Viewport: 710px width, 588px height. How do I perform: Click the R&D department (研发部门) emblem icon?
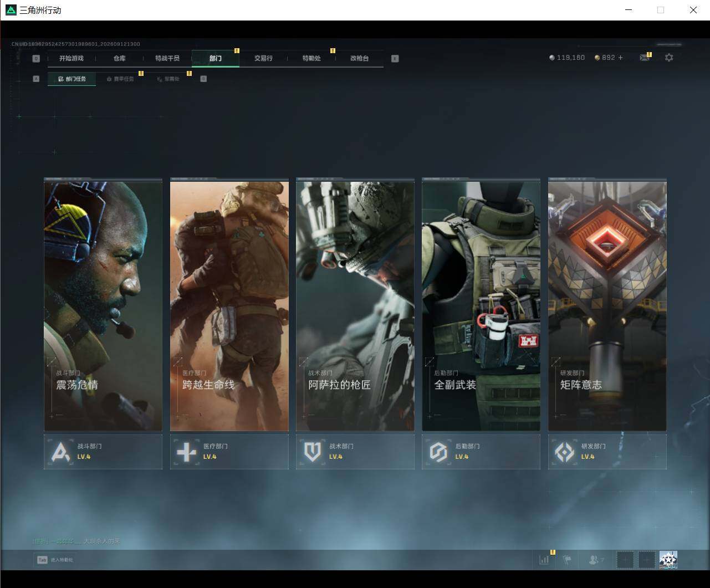[565, 452]
